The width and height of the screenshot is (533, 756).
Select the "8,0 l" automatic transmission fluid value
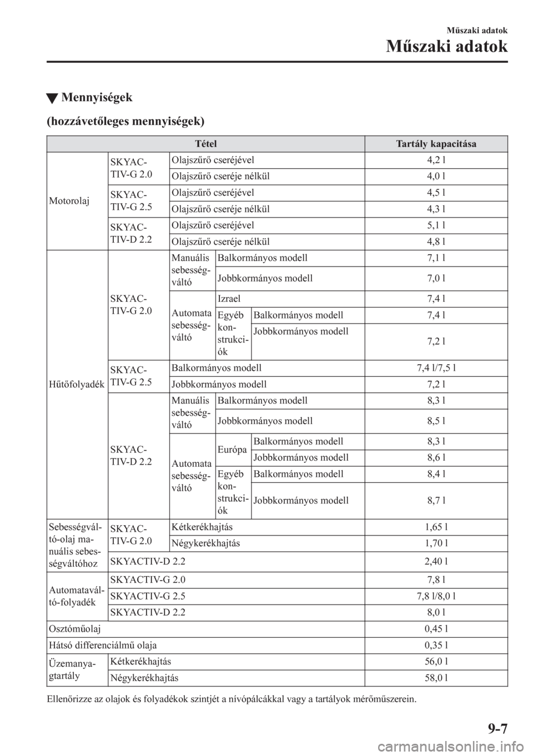click(x=436, y=613)
